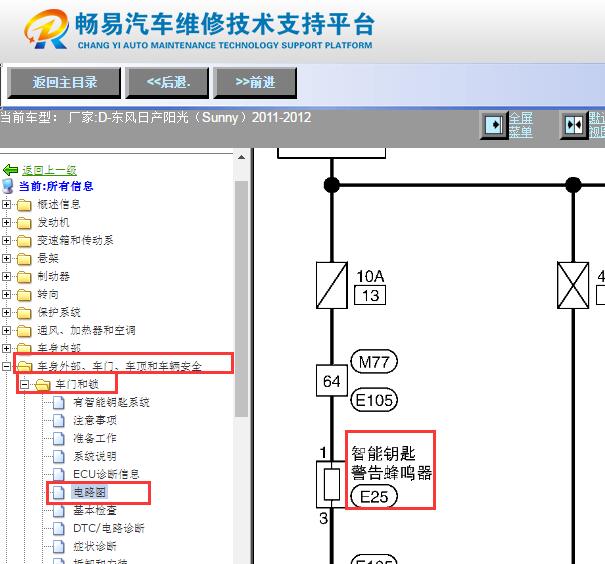Click the computer icon beside 当前:所有信息
The height and width of the screenshot is (564, 605).
8,186
